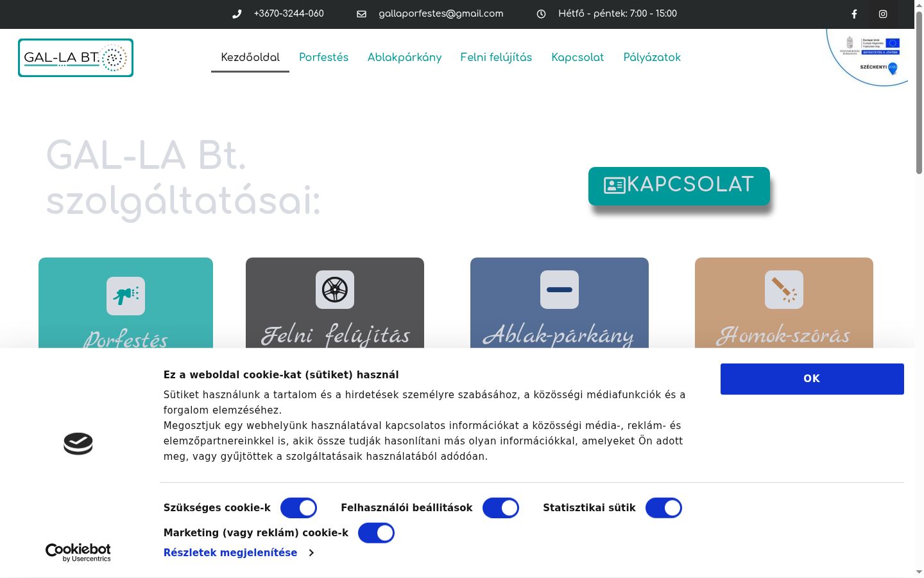The height and width of the screenshot is (578, 924).
Task: Click scrollbar down arrow
Action: (919, 572)
